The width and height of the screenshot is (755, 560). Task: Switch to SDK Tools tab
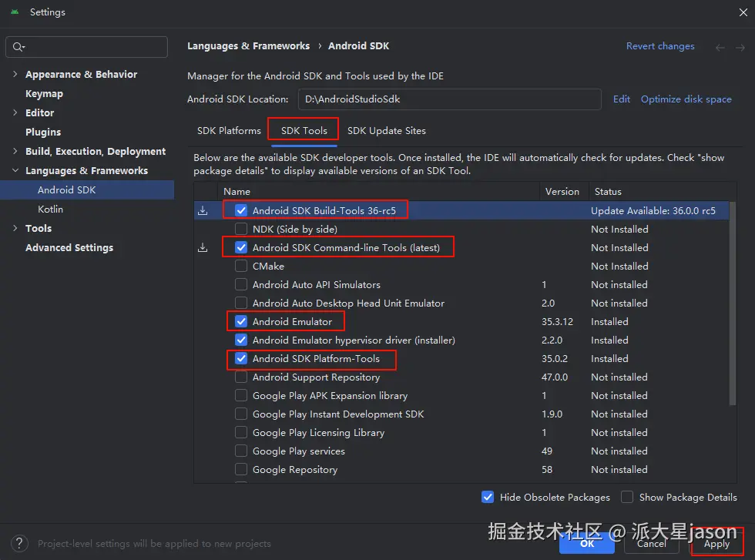(x=304, y=130)
